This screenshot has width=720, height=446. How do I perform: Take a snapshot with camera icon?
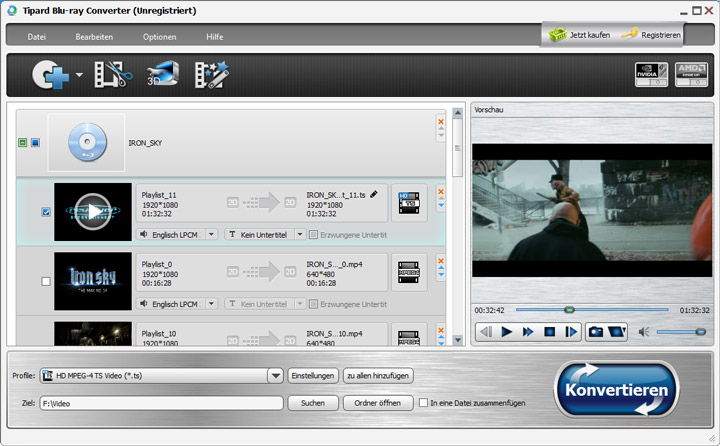[596, 332]
